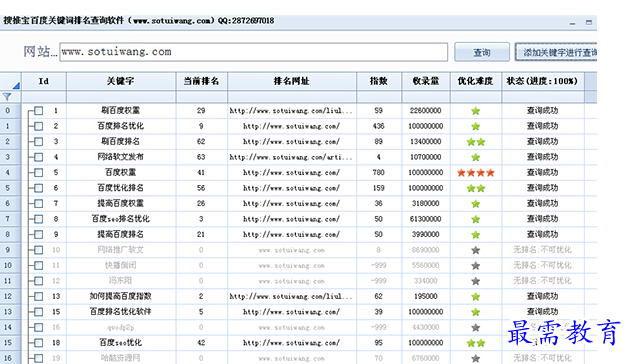The image size is (629, 364).
Task: Tick the 提高百度权重 checkbox
Action: [39, 203]
